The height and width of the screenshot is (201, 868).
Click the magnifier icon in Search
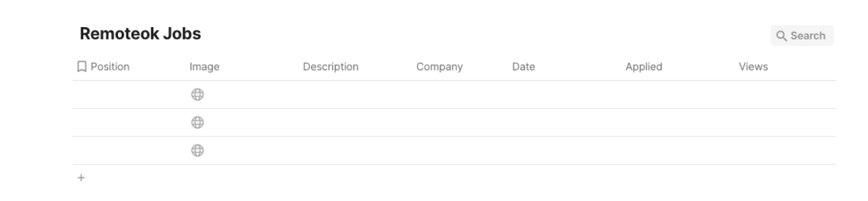[x=781, y=36]
